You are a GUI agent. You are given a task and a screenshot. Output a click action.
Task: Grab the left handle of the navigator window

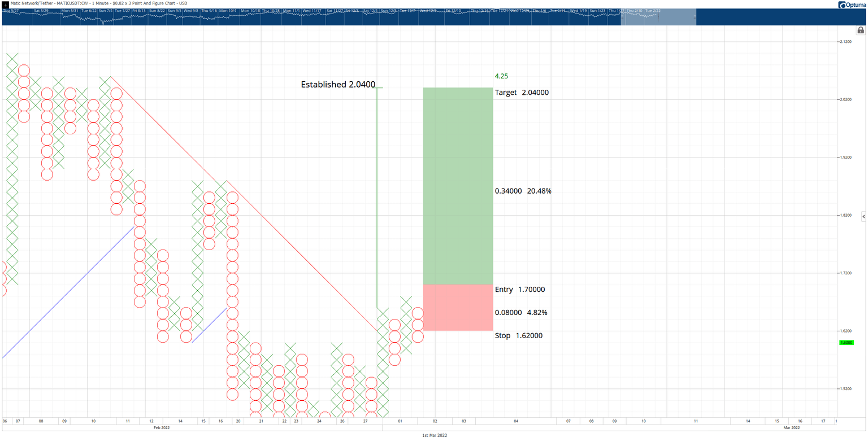coord(622,16)
